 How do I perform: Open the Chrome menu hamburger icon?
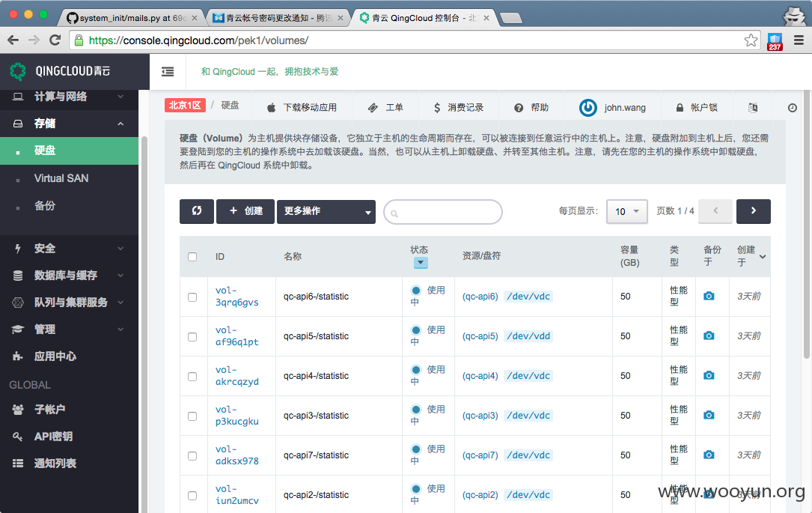pos(799,40)
